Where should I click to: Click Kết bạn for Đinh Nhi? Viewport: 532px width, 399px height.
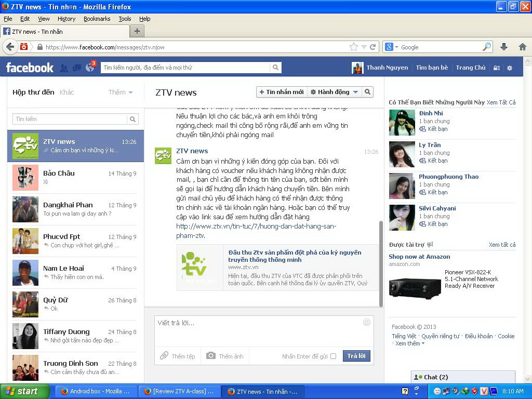click(x=434, y=129)
